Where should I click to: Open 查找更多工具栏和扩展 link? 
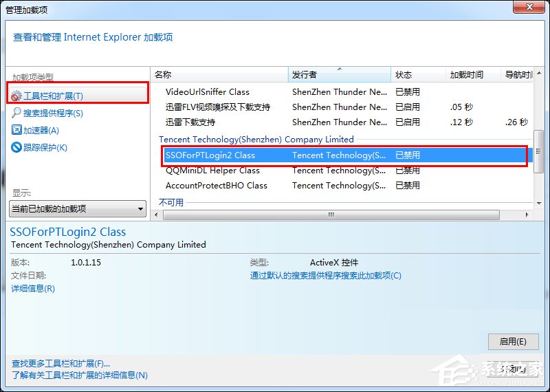coord(61,363)
